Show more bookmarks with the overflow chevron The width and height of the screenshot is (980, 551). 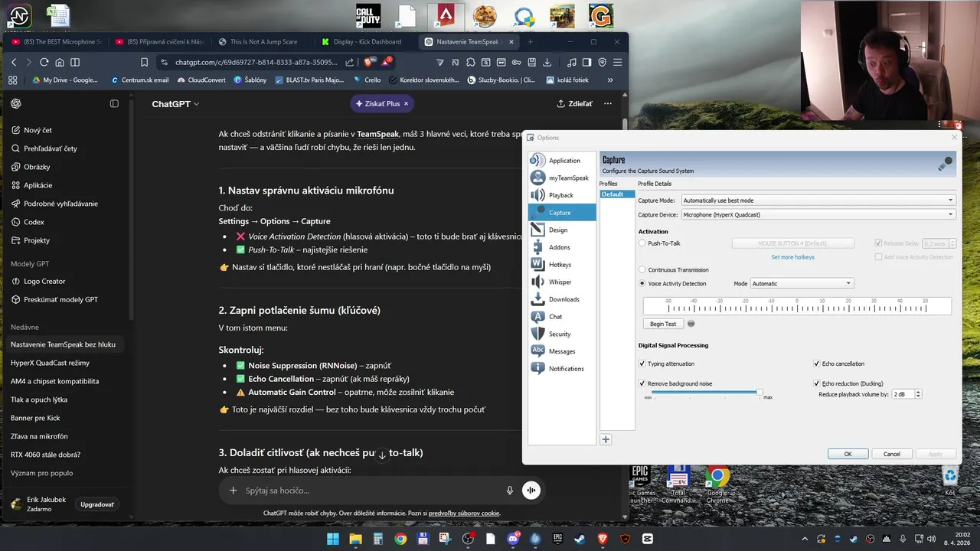[x=610, y=80]
